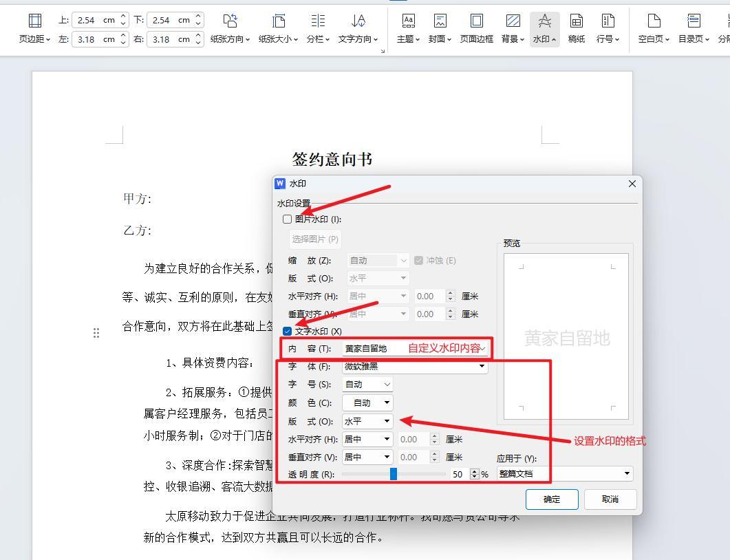Open the 应用于 dropdown showing 整篇文档
Screen dimensions: 730x560
coord(565,474)
